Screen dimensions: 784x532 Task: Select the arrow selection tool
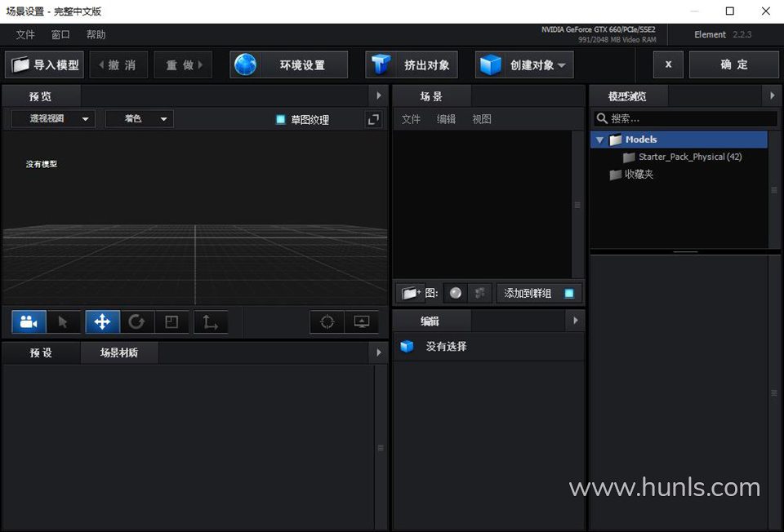(63, 322)
